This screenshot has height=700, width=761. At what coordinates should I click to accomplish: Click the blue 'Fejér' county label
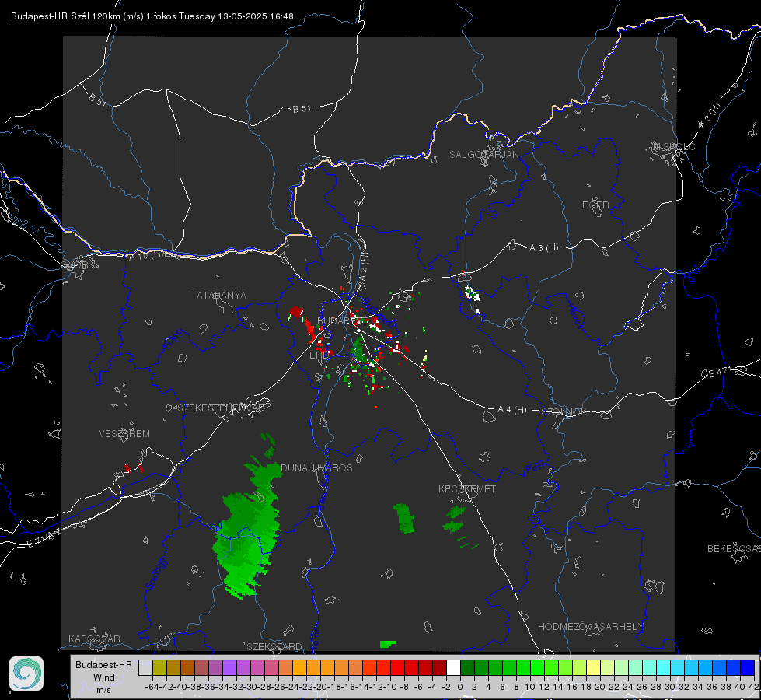(x=173, y=340)
